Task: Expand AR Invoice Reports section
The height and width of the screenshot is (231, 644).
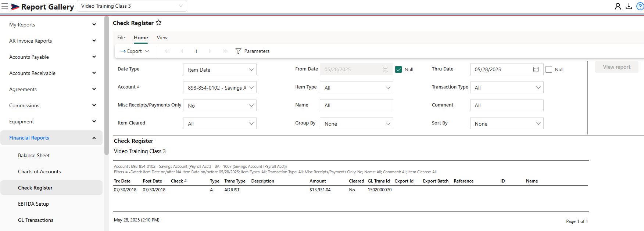Action: pos(51,41)
